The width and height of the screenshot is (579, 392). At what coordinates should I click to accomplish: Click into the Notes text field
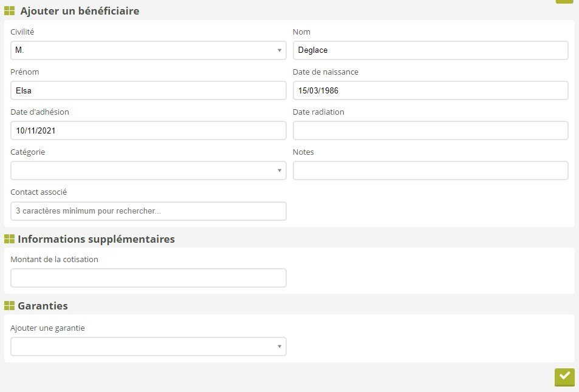pos(430,171)
